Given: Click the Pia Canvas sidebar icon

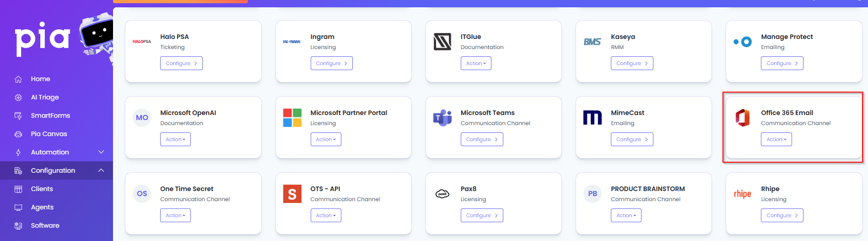Looking at the screenshot, I should tap(18, 134).
